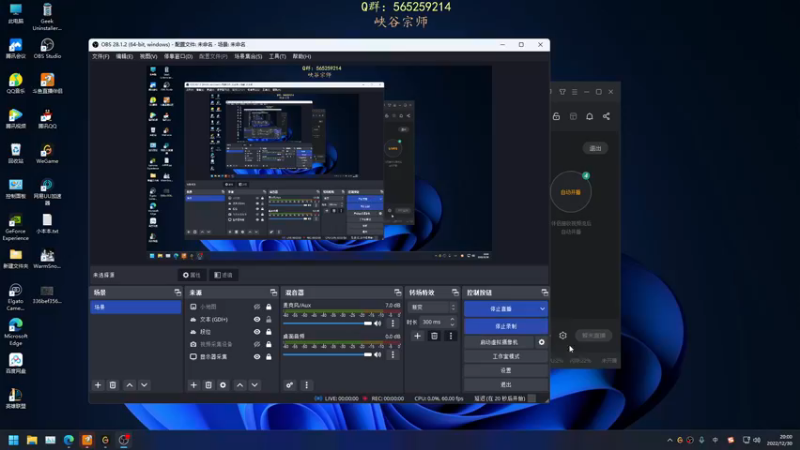Move the scene up in the Scenes panel
Screen dimensions: 800x450
[x=130, y=385]
